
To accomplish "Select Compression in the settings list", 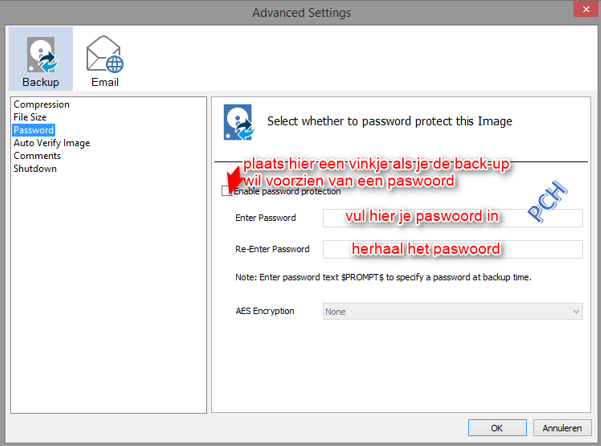I will pyautogui.click(x=42, y=105).
